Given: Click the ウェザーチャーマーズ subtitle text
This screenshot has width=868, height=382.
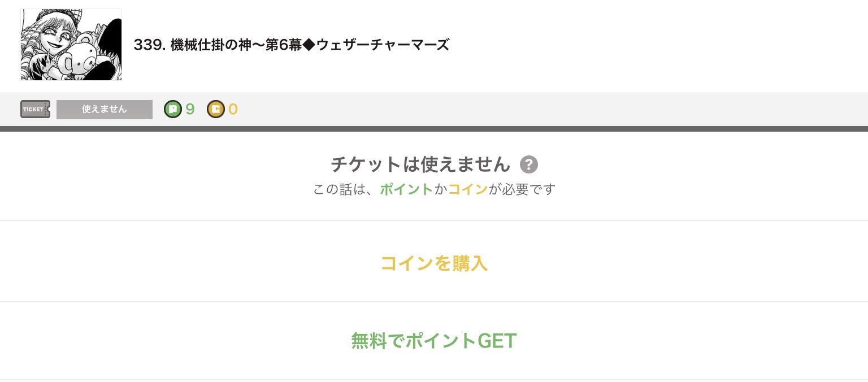Looking at the screenshot, I should coord(383,45).
